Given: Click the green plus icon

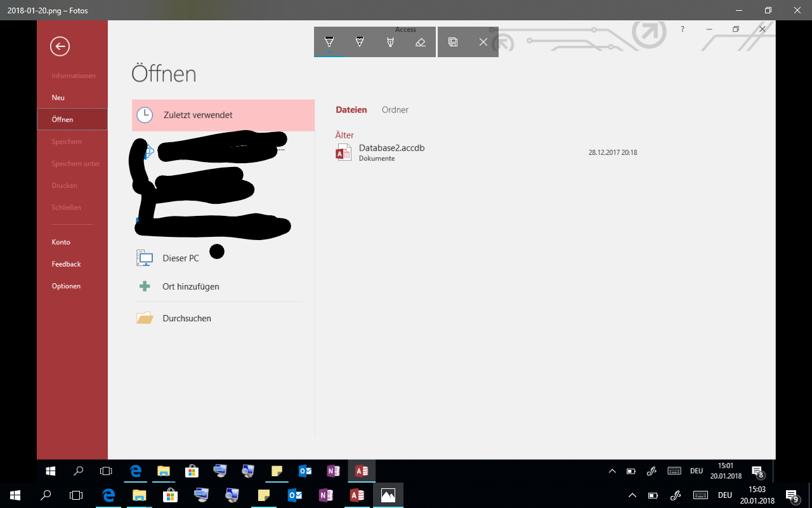Looking at the screenshot, I should pos(145,286).
